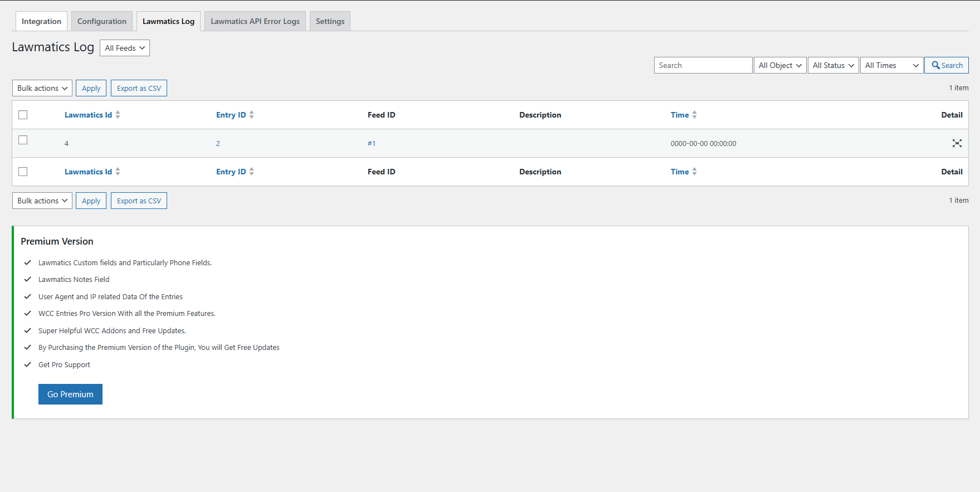Switch to the Configuration tab
Viewport: 980px width, 492px height.
pyautogui.click(x=102, y=21)
